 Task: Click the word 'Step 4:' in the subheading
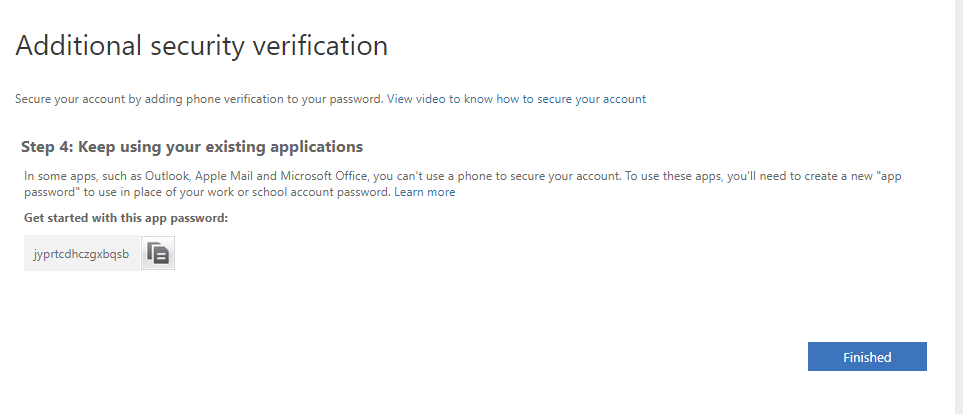pos(46,147)
